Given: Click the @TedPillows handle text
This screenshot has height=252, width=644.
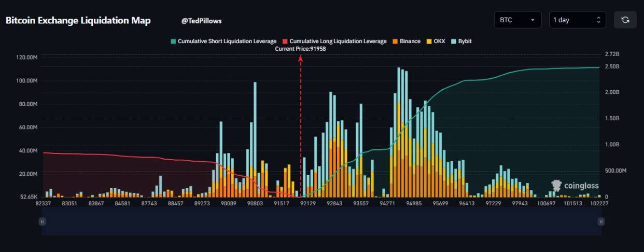Looking at the screenshot, I should [201, 21].
